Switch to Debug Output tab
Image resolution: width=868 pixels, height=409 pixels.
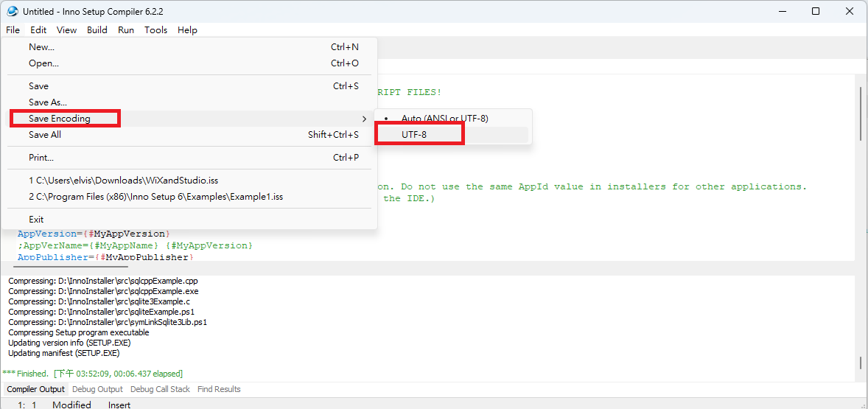click(x=97, y=389)
